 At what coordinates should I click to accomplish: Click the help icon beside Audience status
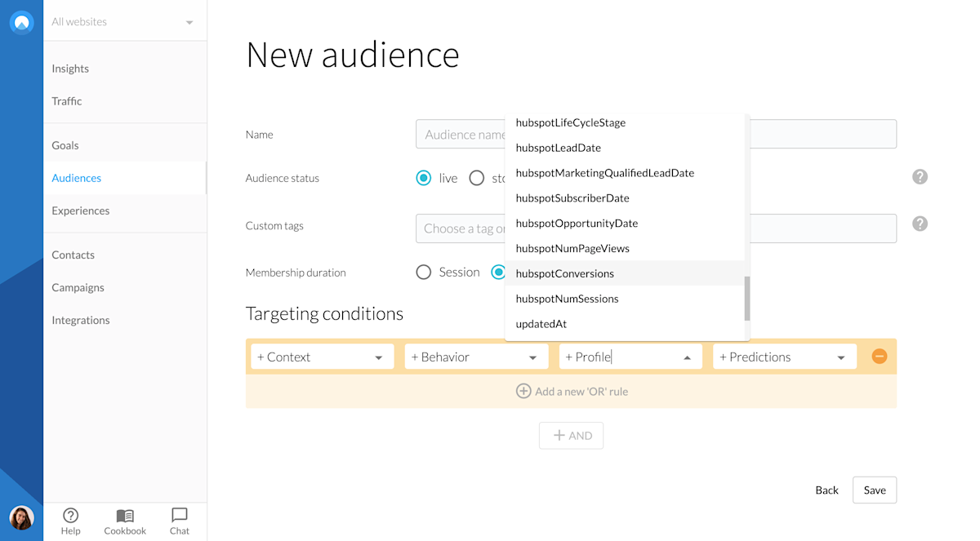click(920, 177)
